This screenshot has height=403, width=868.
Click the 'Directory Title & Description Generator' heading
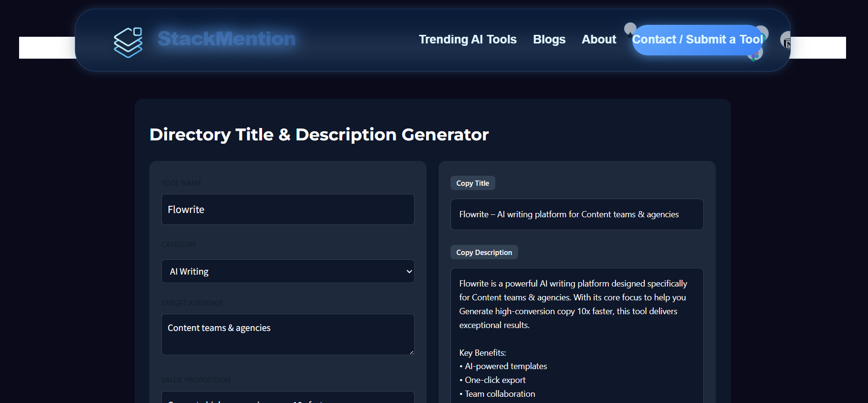(x=319, y=135)
